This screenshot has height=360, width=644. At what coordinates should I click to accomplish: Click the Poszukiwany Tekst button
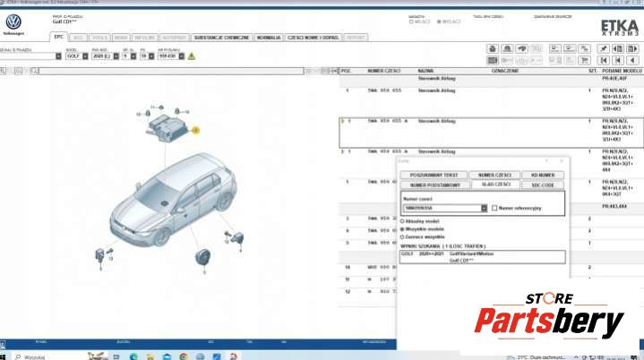pyautogui.click(x=432, y=175)
